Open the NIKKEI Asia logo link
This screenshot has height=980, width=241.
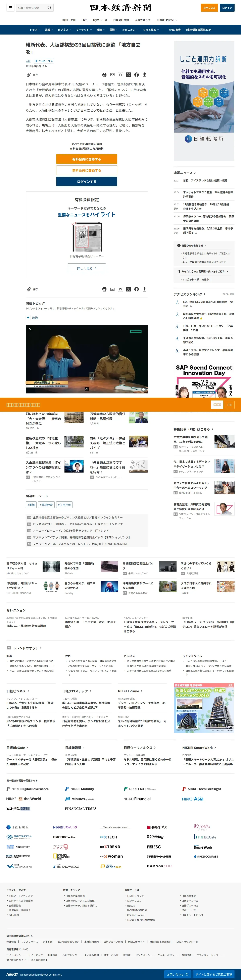click(x=193, y=799)
